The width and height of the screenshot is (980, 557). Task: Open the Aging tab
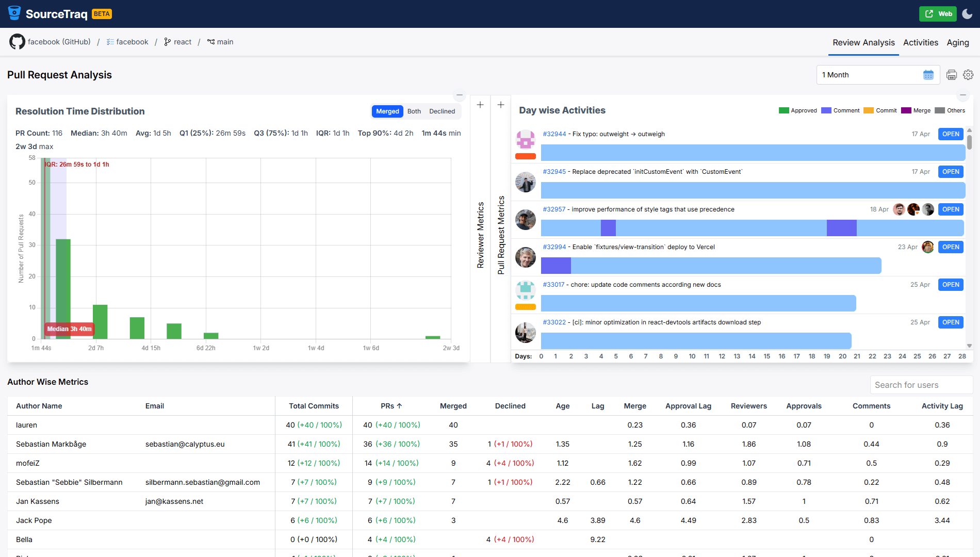click(957, 42)
